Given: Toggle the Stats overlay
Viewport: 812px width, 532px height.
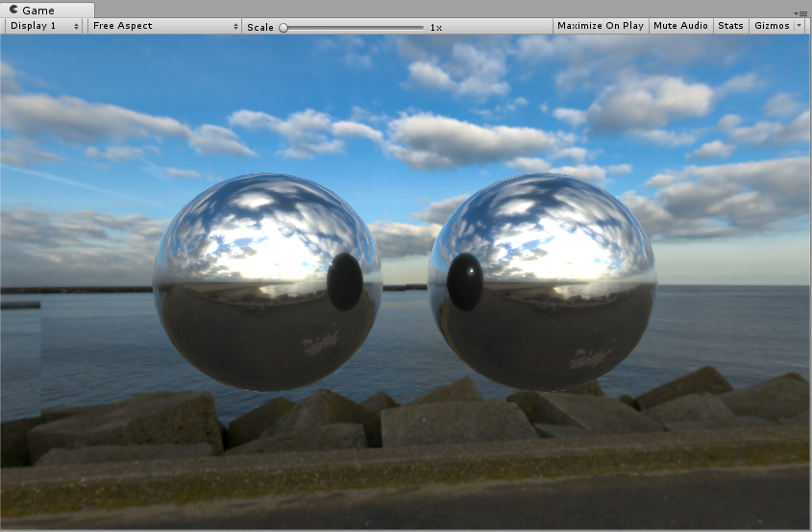Looking at the screenshot, I should click(730, 26).
